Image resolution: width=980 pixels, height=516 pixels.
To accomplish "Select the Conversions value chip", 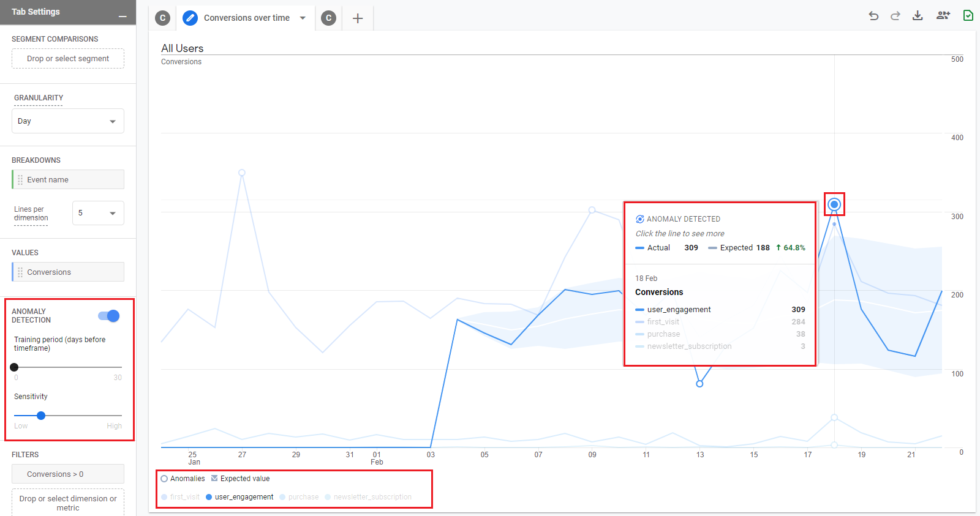I will pos(68,272).
